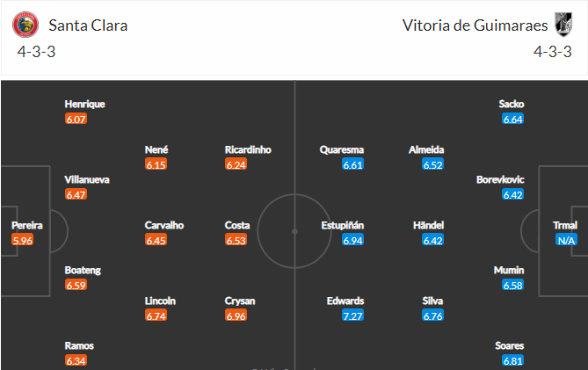Open the Santa Clara team name link
588x370 pixels.
88,25
